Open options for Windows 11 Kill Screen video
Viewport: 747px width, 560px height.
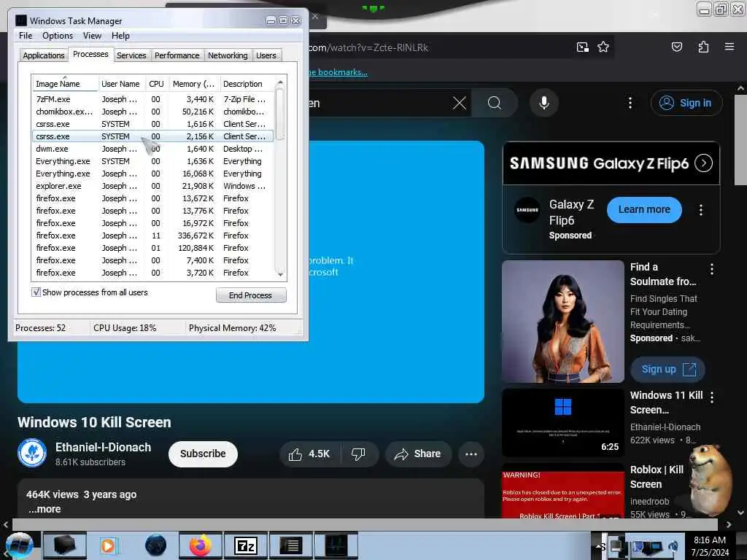tap(712, 397)
